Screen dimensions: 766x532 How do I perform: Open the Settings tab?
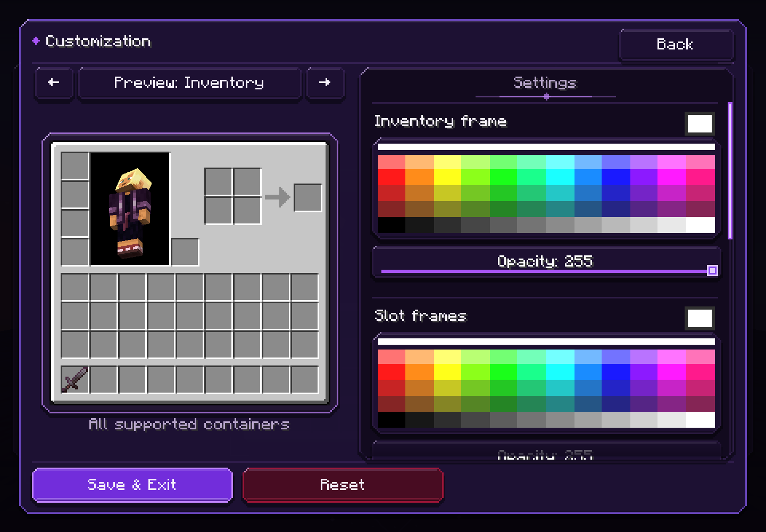coord(545,83)
